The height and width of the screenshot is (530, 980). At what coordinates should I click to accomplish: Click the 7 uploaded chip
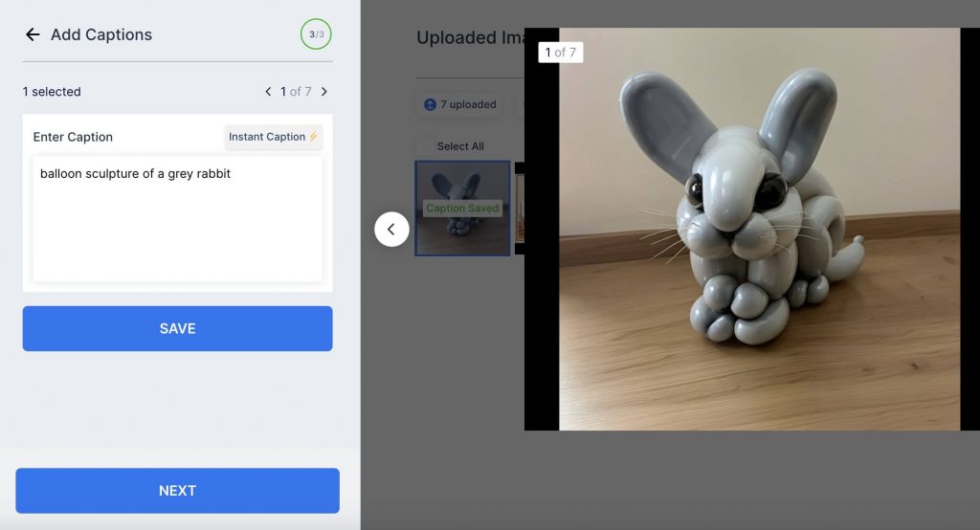(x=460, y=104)
